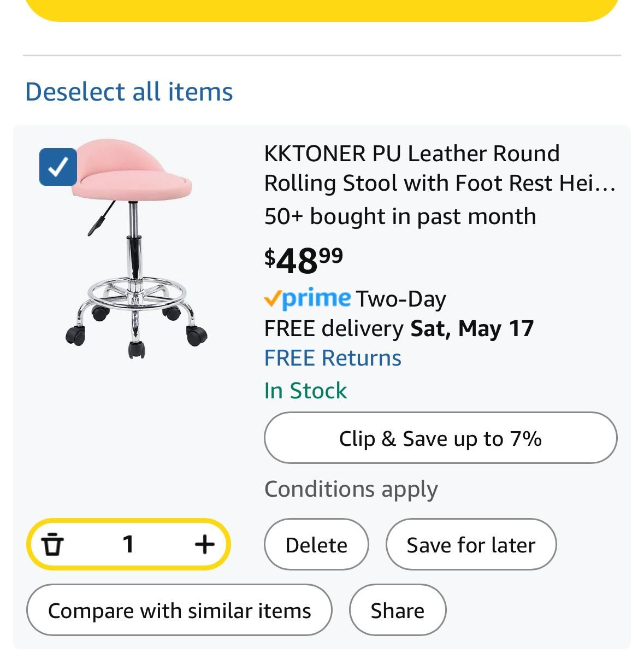The width and height of the screenshot is (644, 659).
Task: Click Save for later button
Action: pos(471,545)
